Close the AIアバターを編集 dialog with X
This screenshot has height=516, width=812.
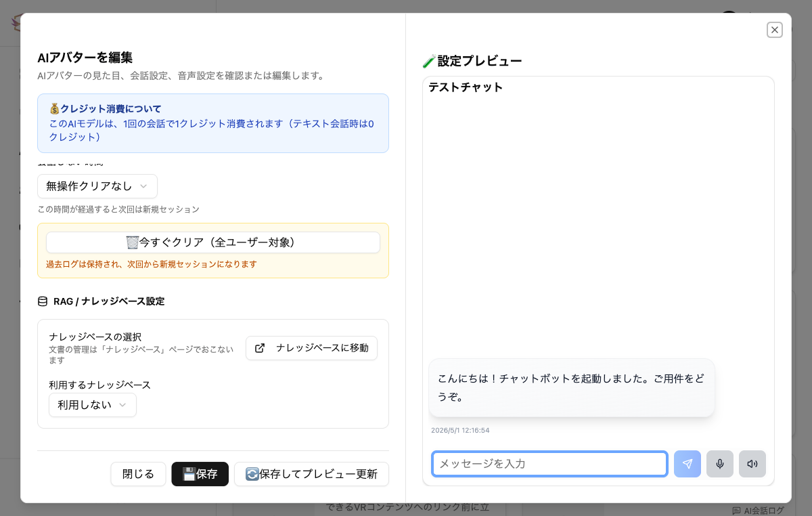775,30
